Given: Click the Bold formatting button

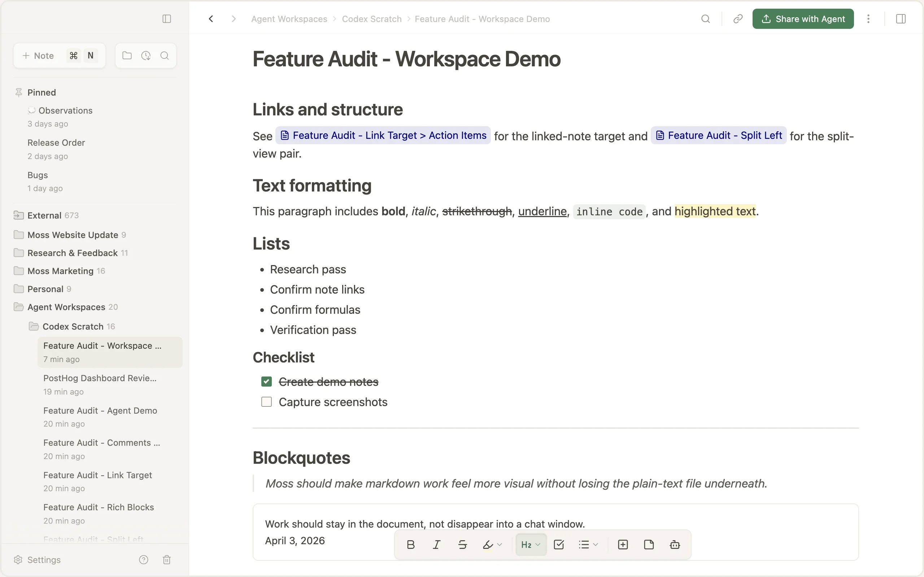Looking at the screenshot, I should click(410, 545).
